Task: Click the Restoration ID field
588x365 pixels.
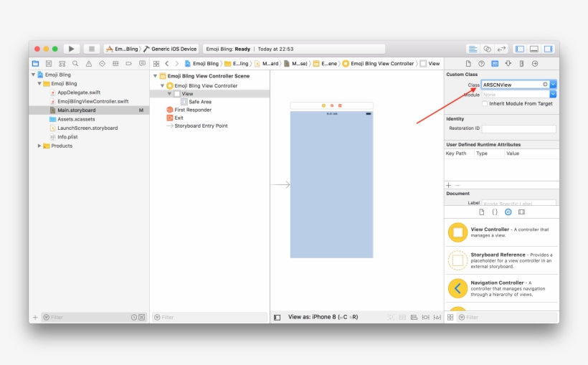Action: [518, 128]
